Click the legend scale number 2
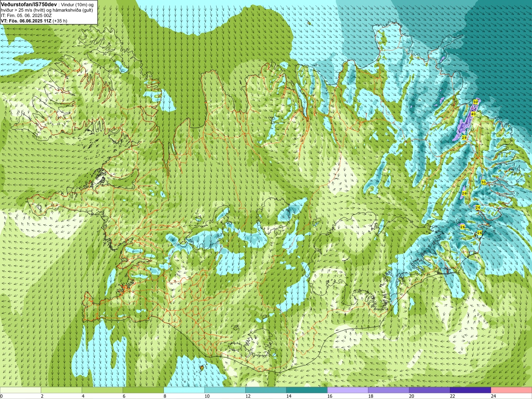The height and width of the screenshot is (399, 532). [x=42, y=397]
